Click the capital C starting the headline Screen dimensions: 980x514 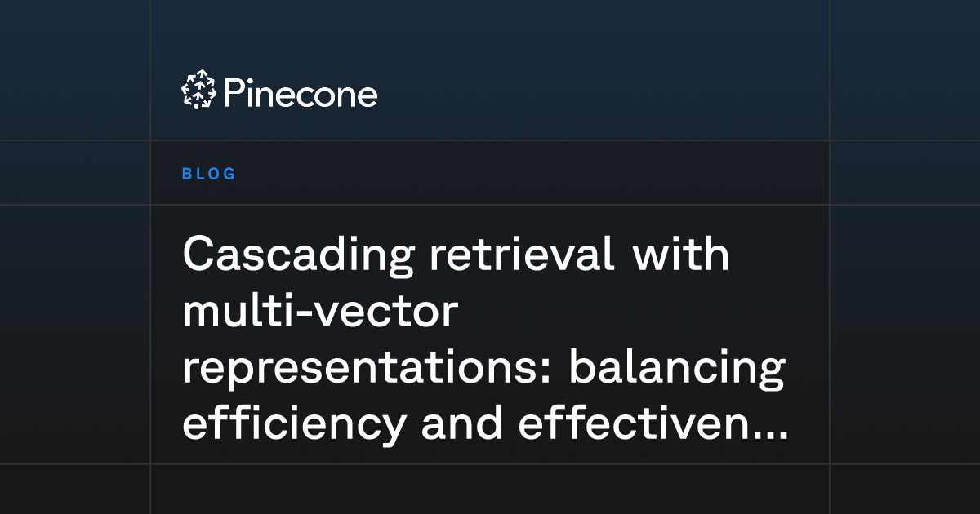coord(199,255)
